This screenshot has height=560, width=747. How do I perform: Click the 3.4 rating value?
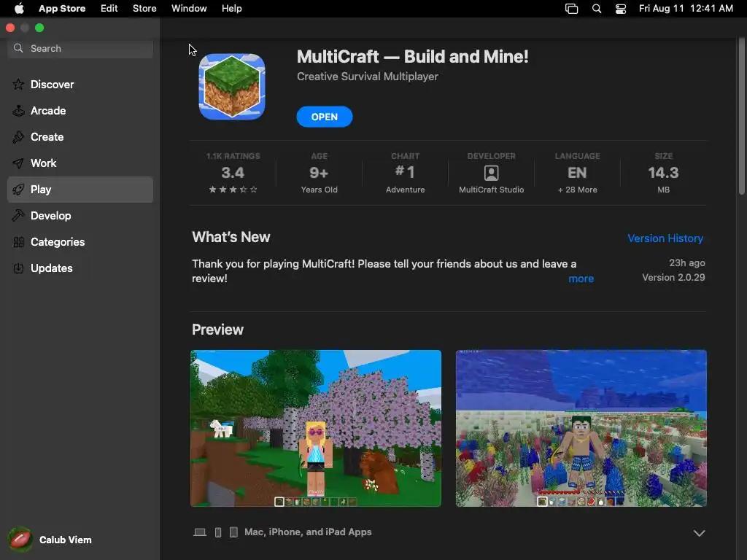pyautogui.click(x=233, y=172)
